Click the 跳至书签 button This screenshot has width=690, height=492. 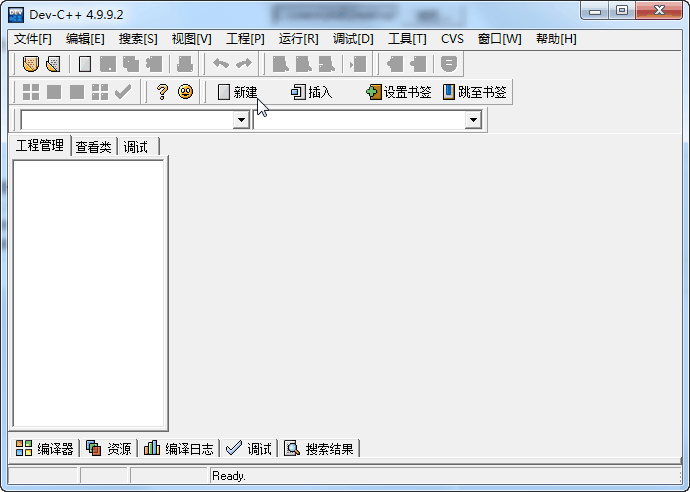474,92
